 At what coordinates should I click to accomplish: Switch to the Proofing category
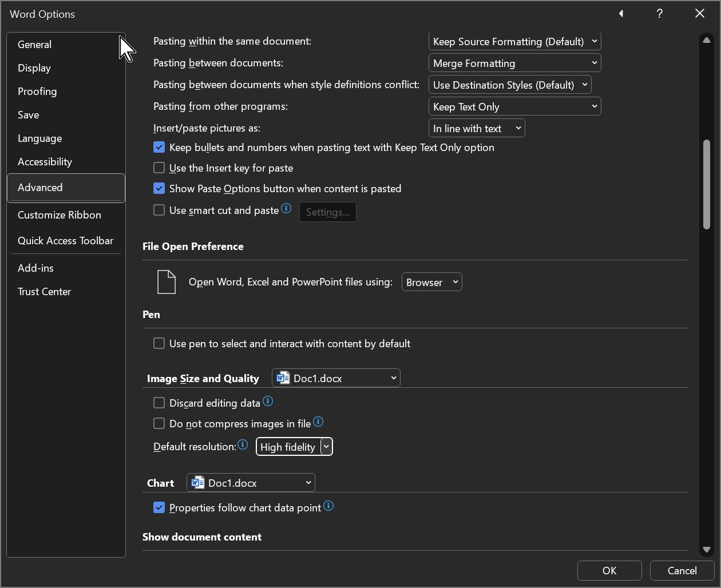pos(37,92)
